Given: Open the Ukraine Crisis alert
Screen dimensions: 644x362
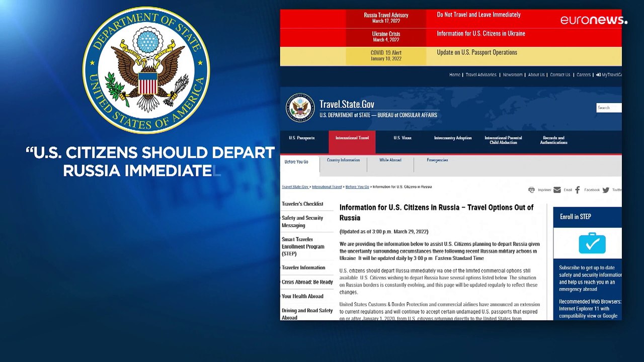Looking at the screenshot, I should [386, 37].
